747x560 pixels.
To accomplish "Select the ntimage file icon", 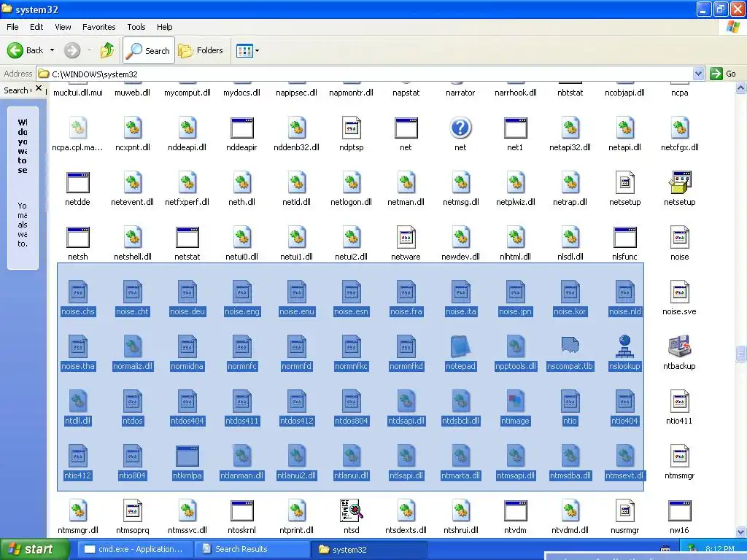I will pyautogui.click(x=515, y=401).
